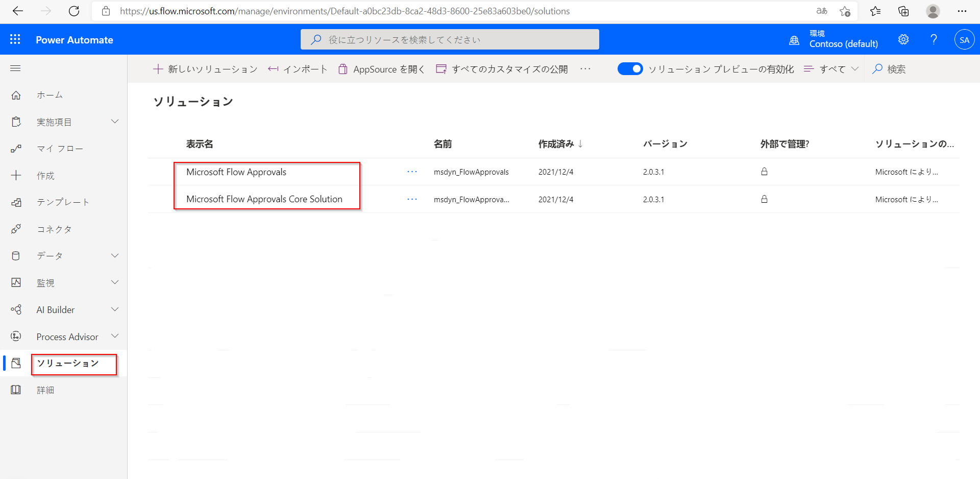Image resolution: width=980 pixels, height=479 pixels.
Task: Click インポート button
Action: click(298, 69)
